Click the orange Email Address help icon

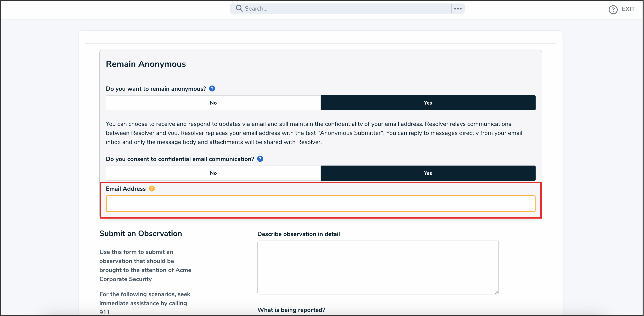(152, 189)
